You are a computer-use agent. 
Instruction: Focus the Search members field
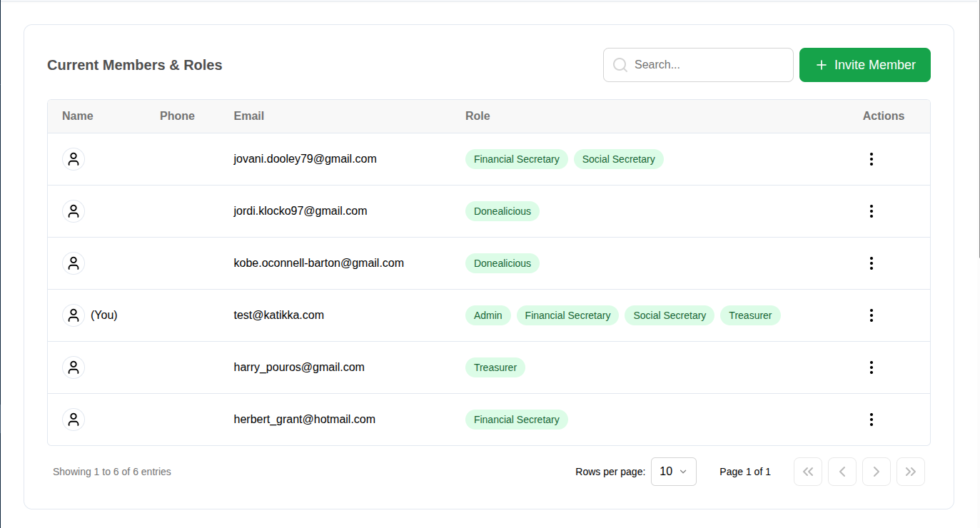[698, 65]
